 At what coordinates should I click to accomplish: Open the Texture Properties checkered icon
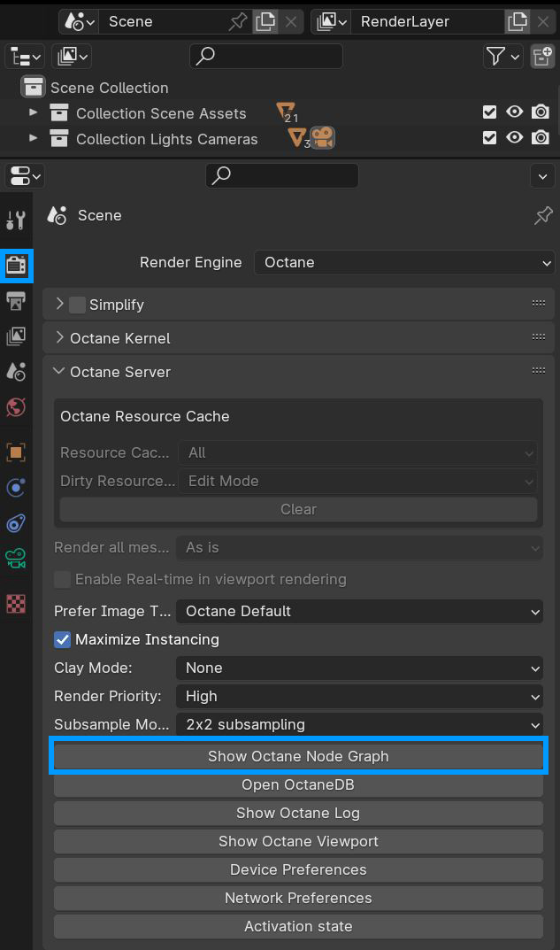point(15,603)
